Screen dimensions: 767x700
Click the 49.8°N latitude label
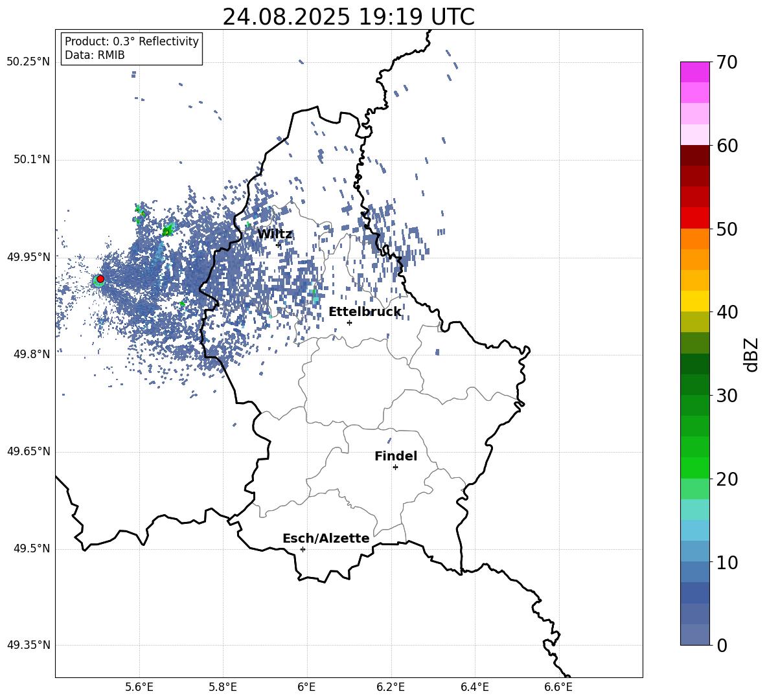(31, 354)
